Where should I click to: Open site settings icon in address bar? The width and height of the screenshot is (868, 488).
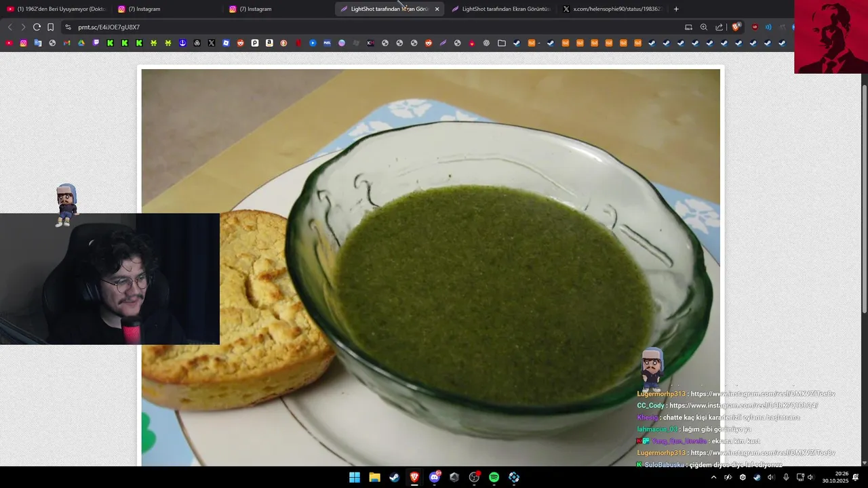tap(68, 27)
